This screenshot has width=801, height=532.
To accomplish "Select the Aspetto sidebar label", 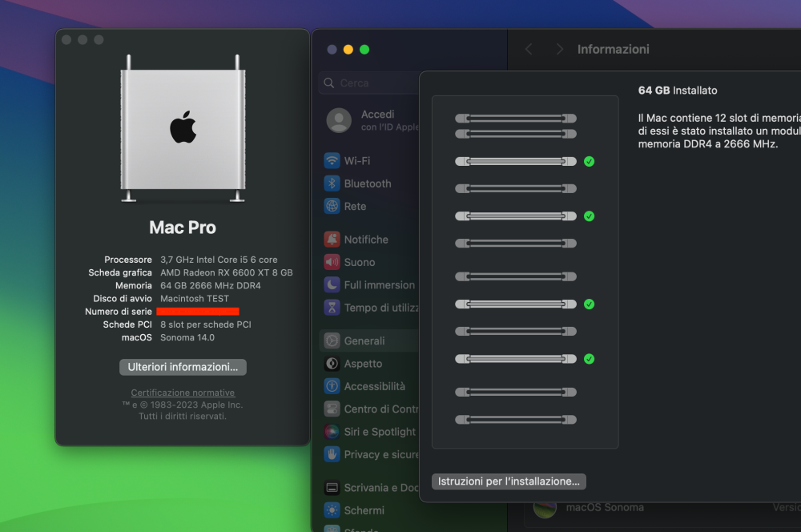I will (363, 364).
